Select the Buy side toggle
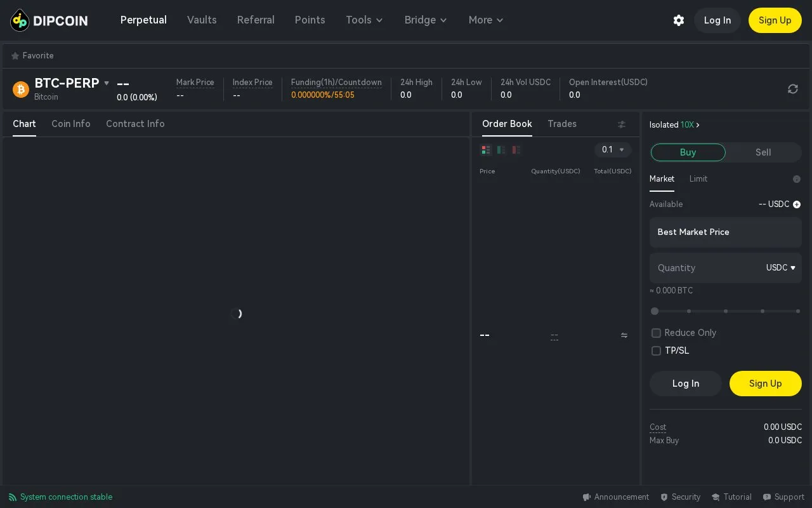The width and height of the screenshot is (812, 508). pyautogui.click(x=688, y=152)
